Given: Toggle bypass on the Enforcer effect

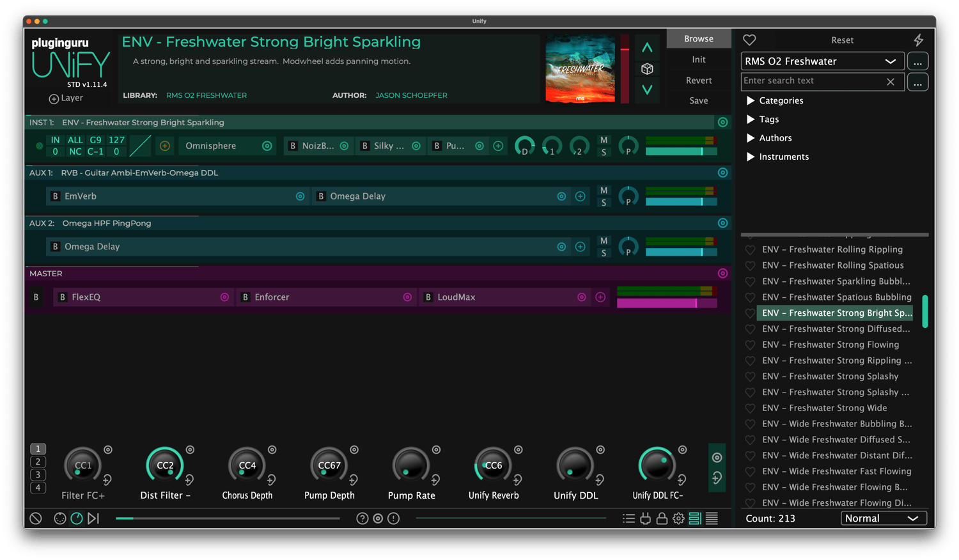Looking at the screenshot, I should [x=246, y=297].
